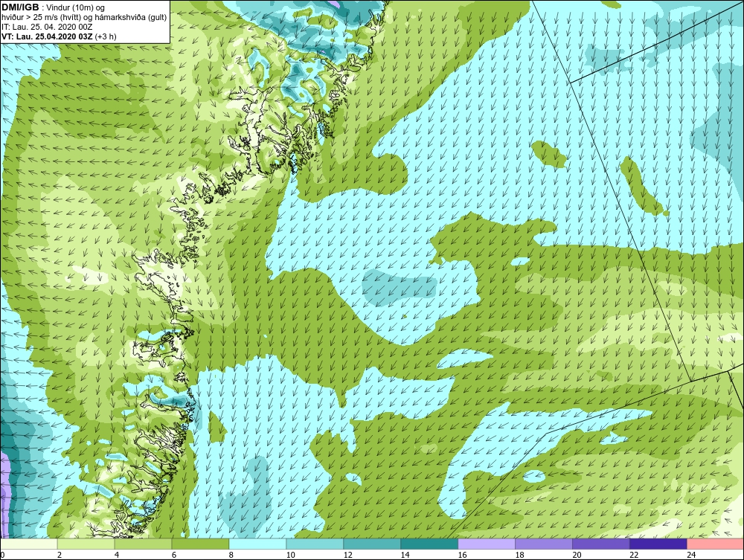
Task: Click the 'hviður > 25 m/s' legend line
Action: (x=84, y=17)
